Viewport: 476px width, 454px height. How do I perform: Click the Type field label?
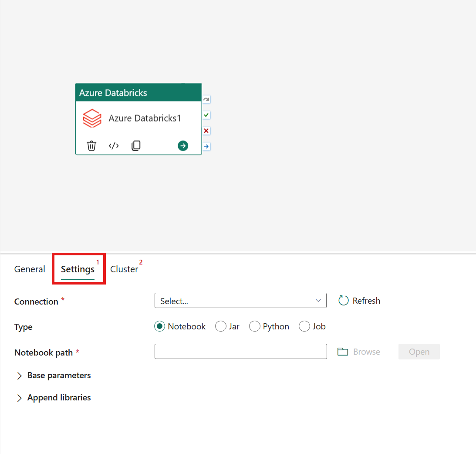click(x=24, y=327)
